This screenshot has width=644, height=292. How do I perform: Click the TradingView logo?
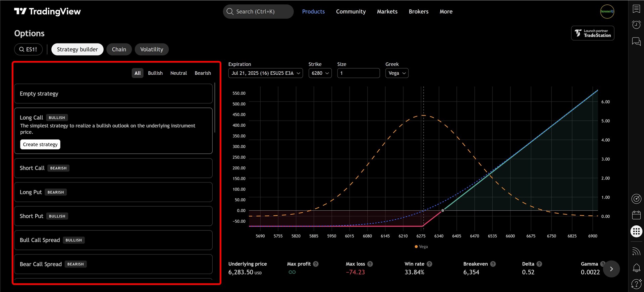47,12
